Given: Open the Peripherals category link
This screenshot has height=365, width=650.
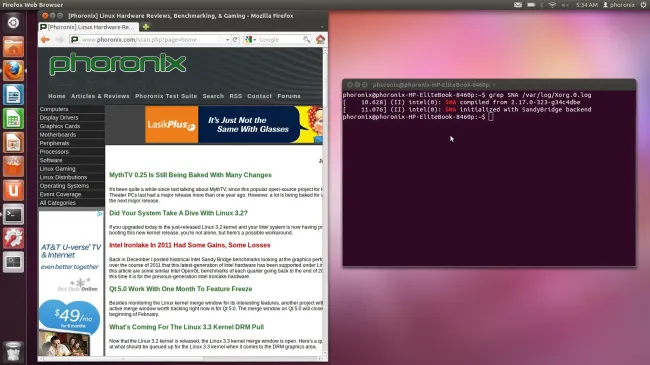Looking at the screenshot, I should pos(54,143).
